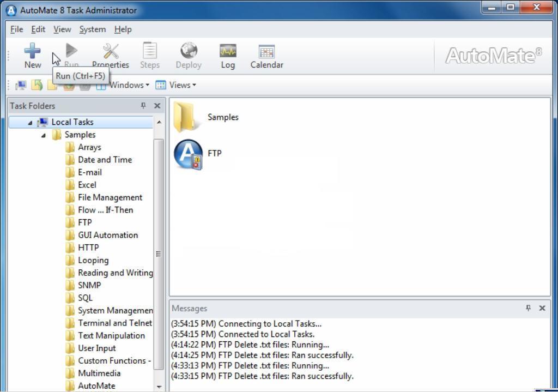Click the green back arrow on the lower toolbar
Viewport: 558px width, 392px height.
(36, 85)
